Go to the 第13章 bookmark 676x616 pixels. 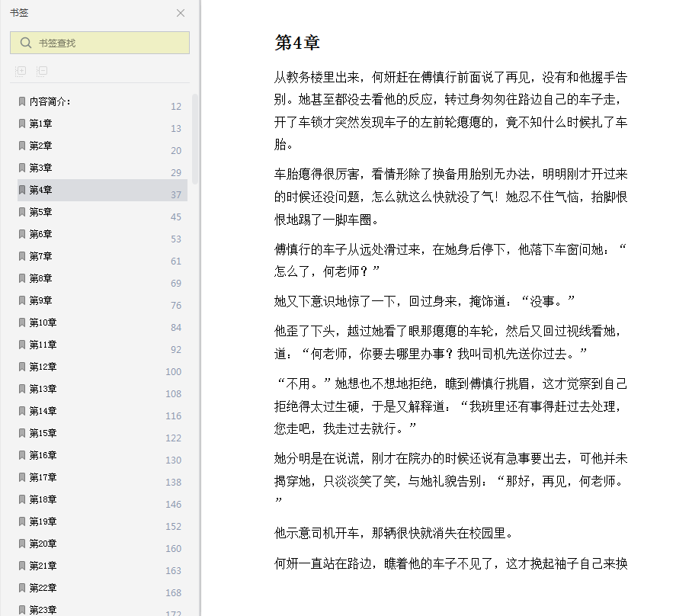coord(102,389)
